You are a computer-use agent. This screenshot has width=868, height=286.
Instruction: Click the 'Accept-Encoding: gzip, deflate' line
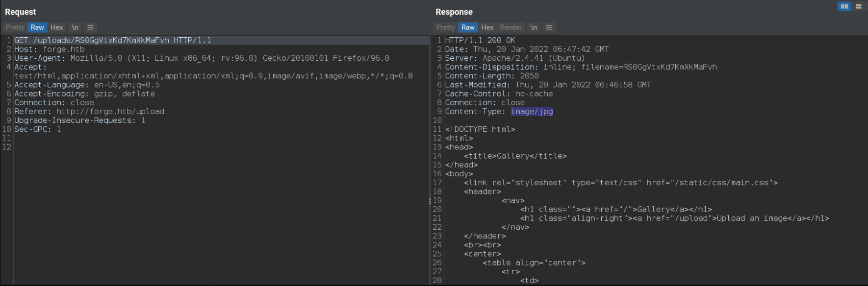[x=84, y=94]
